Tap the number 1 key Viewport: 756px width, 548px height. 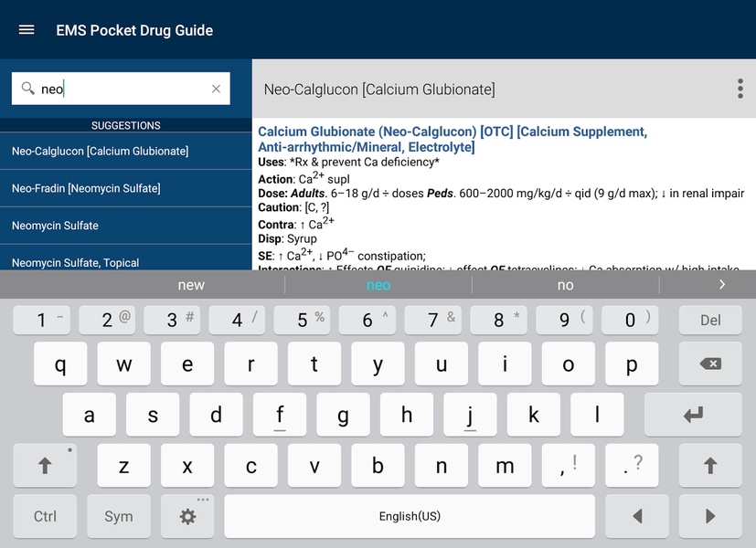coord(42,321)
